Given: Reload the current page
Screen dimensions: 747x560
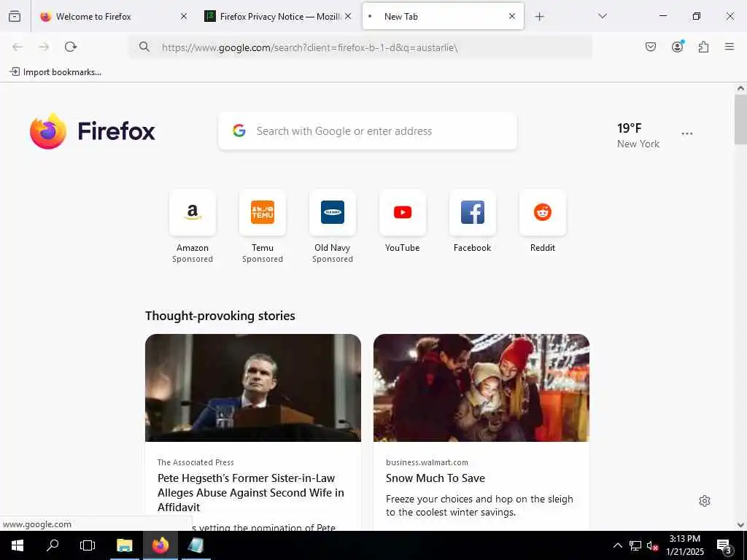Looking at the screenshot, I should tap(71, 47).
